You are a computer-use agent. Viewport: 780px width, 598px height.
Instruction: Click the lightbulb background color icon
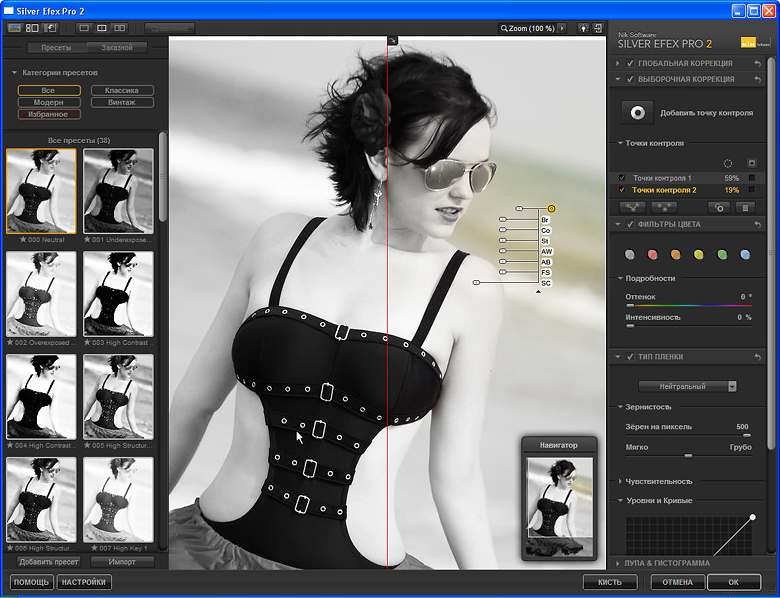point(583,28)
